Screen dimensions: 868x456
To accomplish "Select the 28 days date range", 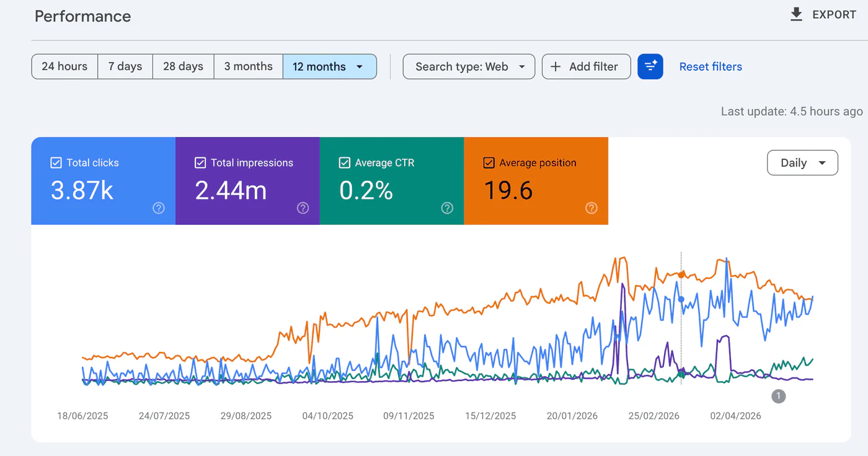I will pos(183,66).
